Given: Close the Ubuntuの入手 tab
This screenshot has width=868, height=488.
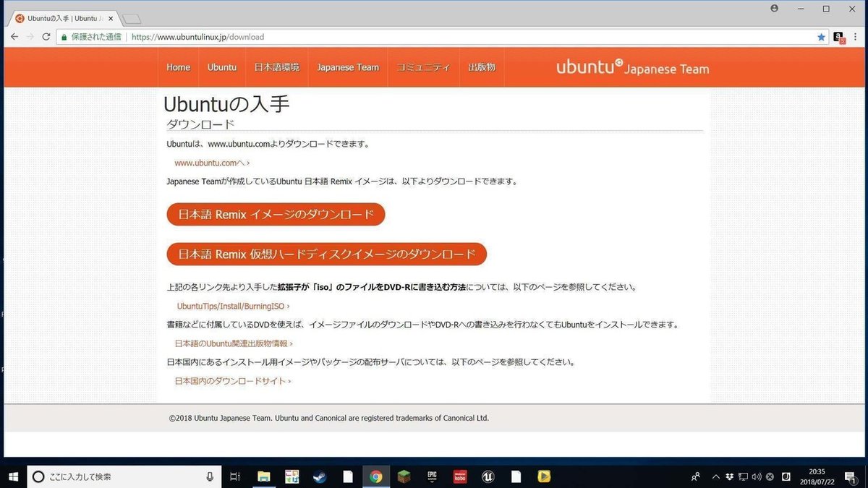Looking at the screenshot, I should (x=111, y=19).
